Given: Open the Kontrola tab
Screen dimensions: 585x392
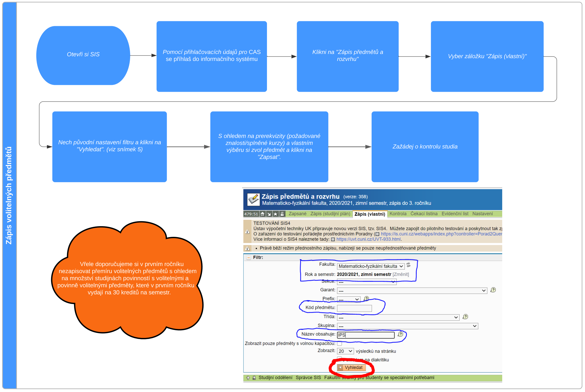Looking at the screenshot, I should [x=398, y=214].
